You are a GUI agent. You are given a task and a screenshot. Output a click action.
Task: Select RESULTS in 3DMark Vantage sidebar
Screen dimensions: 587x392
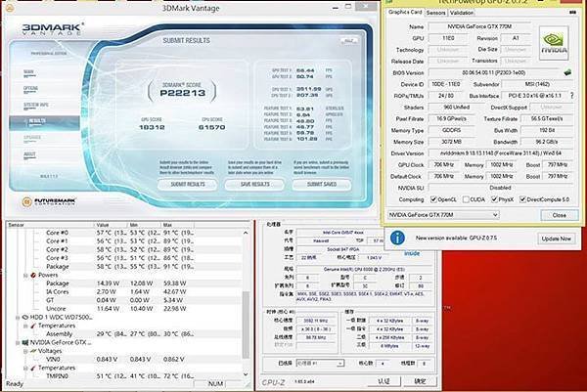point(44,123)
